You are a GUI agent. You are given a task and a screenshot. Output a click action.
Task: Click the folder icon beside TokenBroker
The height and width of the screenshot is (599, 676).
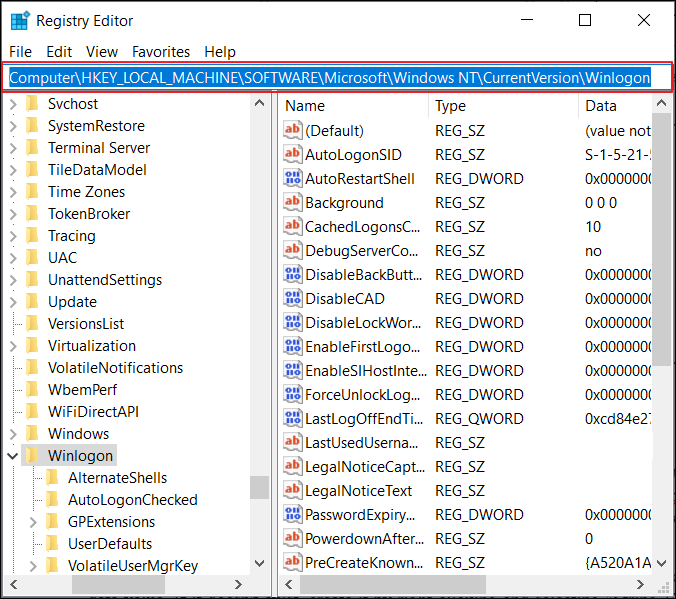pyautogui.click(x=32, y=213)
